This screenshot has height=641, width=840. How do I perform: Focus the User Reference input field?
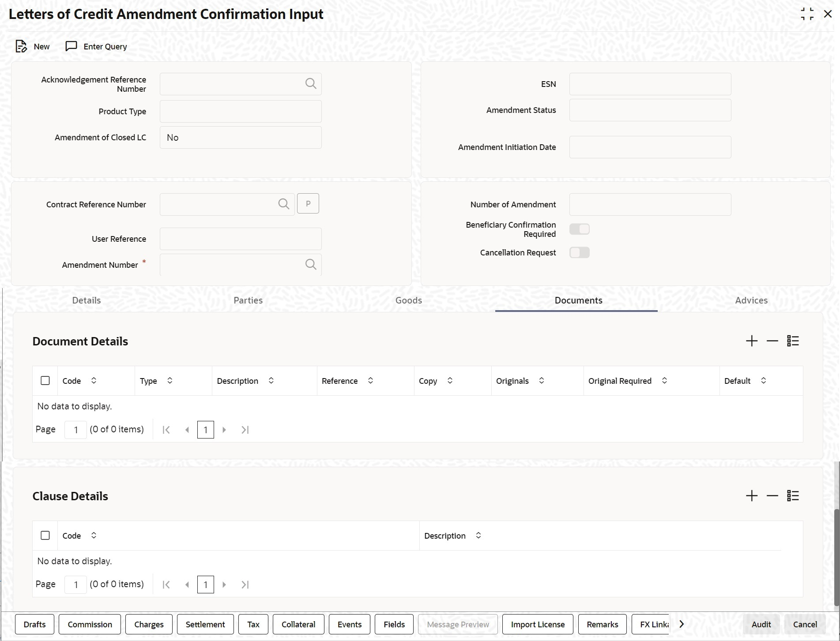point(241,239)
